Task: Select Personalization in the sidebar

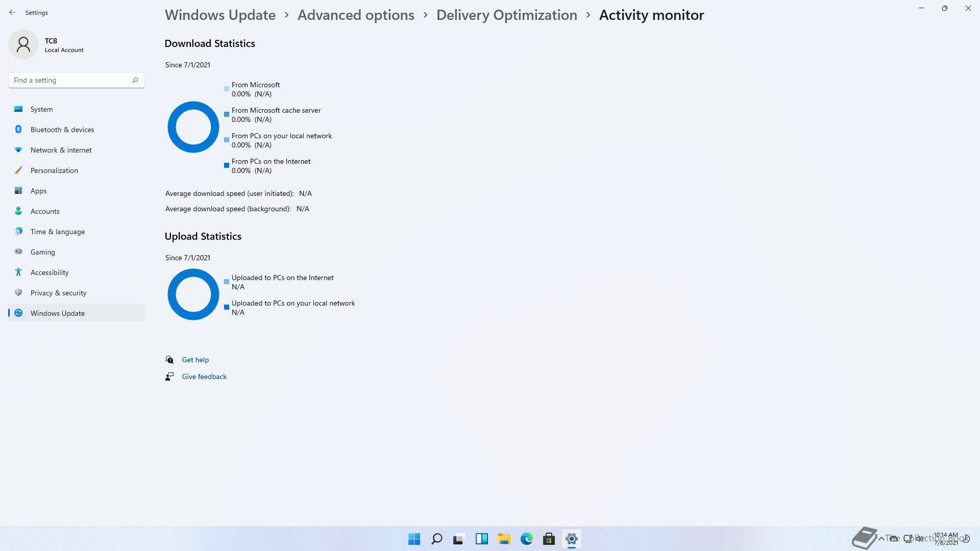Action: (77, 170)
